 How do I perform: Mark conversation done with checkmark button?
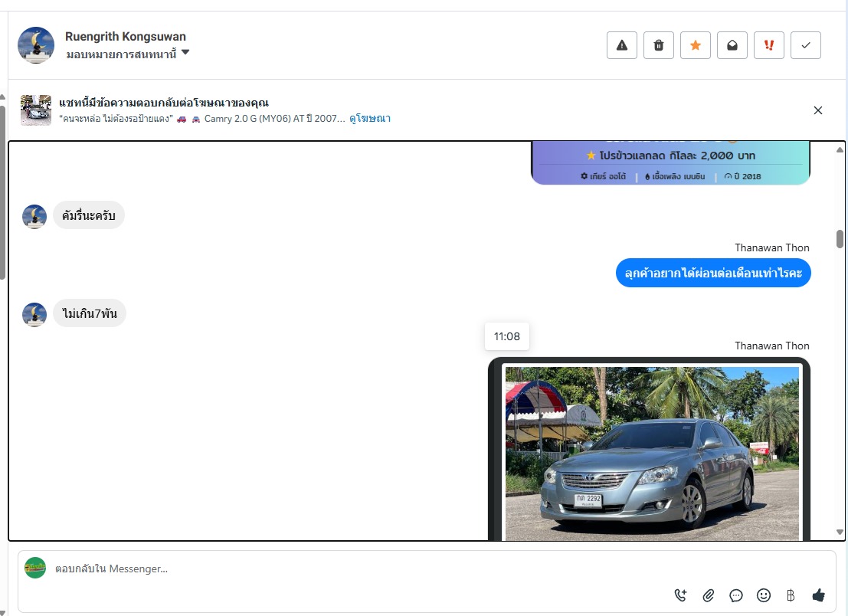tap(805, 45)
